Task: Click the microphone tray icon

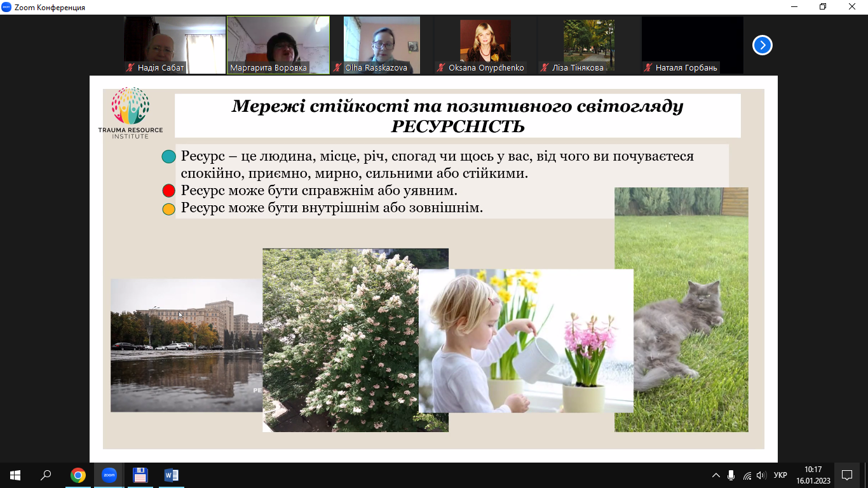Action: point(731,475)
